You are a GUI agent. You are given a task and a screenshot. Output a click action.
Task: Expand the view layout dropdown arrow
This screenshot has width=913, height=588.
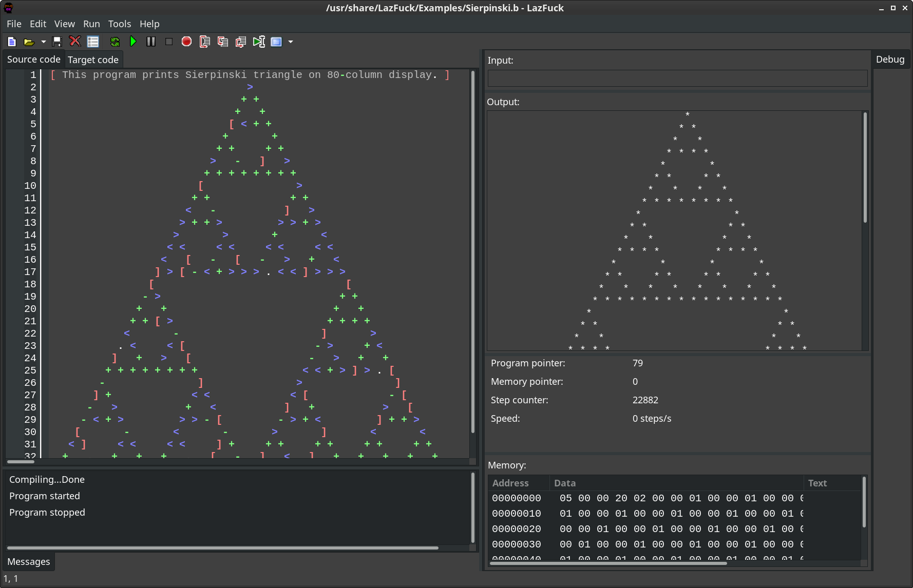(x=291, y=42)
